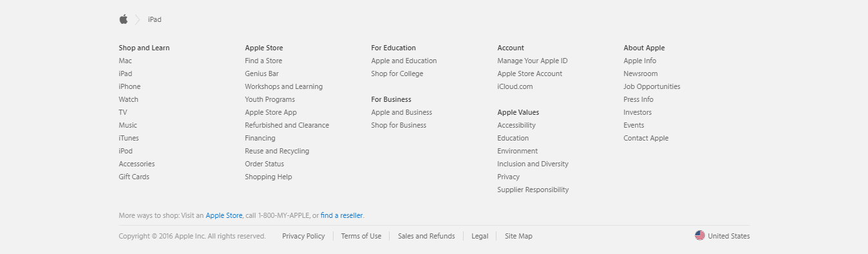868x254 pixels.
Task: Open the Privacy Policy footer link
Action: coord(303,236)
